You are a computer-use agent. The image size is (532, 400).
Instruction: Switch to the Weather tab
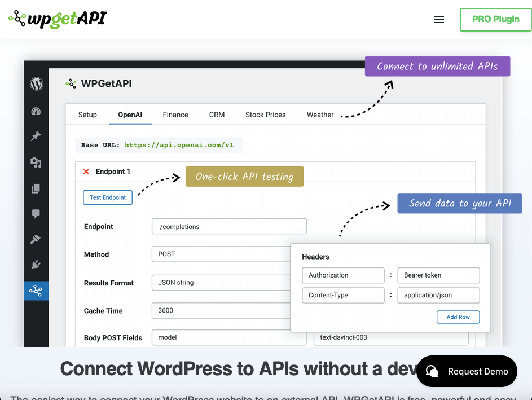(x=320, y=115)
